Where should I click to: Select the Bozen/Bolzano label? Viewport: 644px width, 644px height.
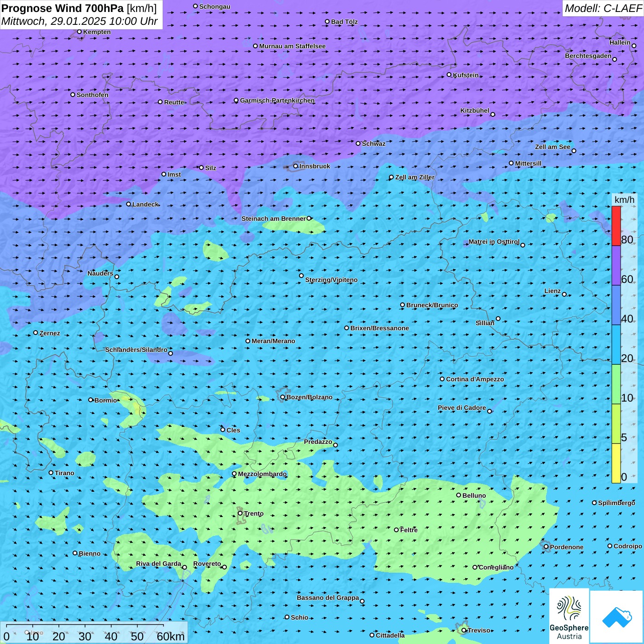coord(310,397)
